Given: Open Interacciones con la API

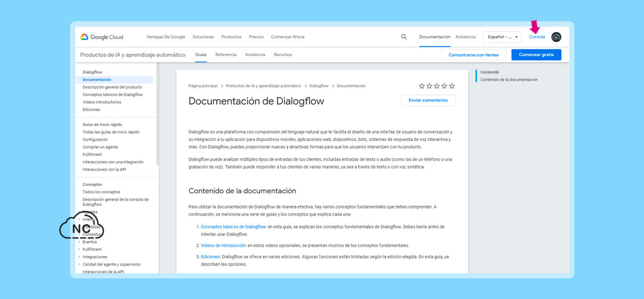Looking at the screenshot, I should (x=104, y=170).
